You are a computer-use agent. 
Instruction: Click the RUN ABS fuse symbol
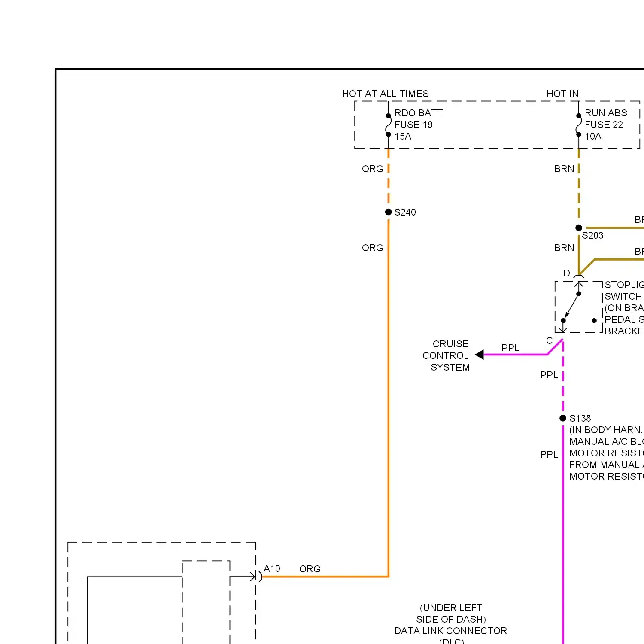click(x=578, y=125)
